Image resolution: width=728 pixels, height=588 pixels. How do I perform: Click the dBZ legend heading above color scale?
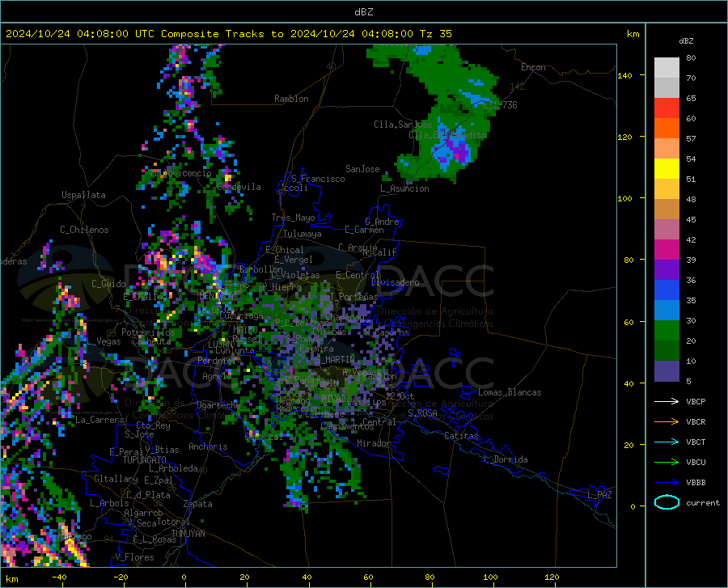[686, 40]
